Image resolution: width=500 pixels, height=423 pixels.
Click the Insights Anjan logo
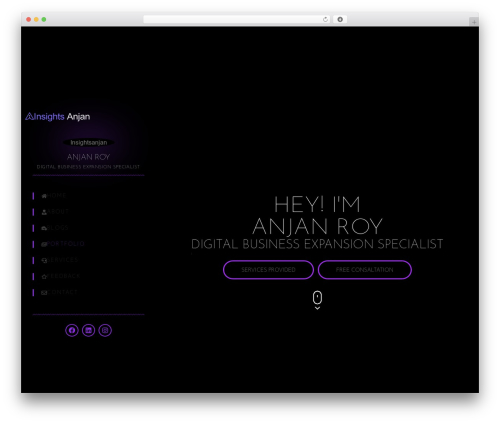coord(58,116)
